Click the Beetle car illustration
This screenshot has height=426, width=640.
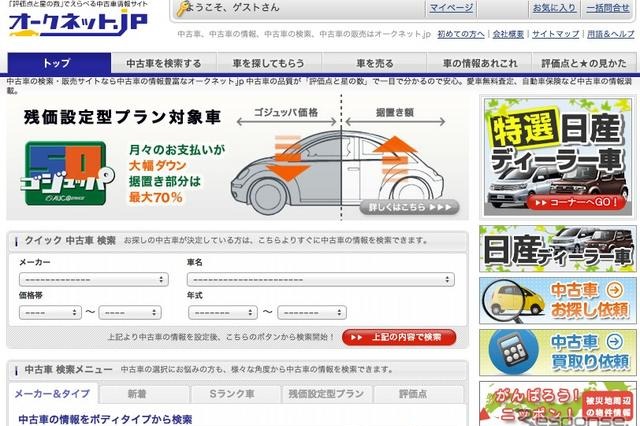click(x=338, y=173)
